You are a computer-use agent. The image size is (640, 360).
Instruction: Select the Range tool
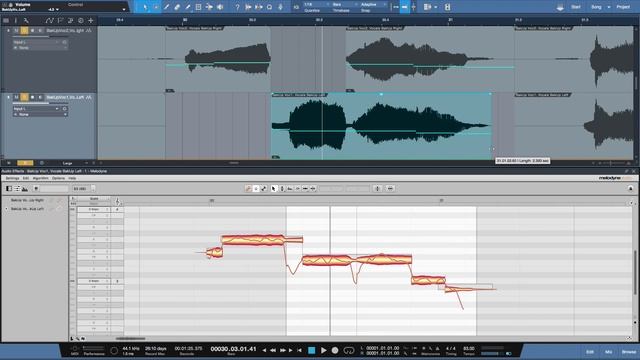(x=156, y=7)
